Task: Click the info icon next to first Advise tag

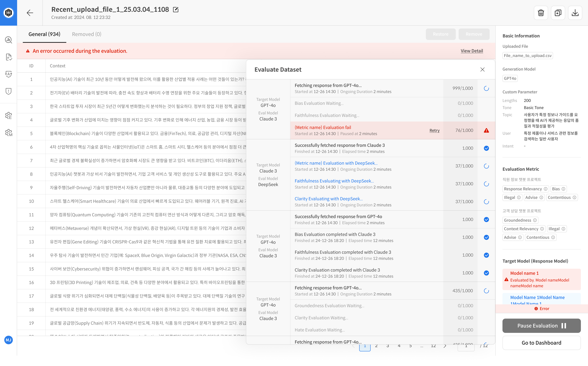Action: pyautogui.click(x=541, y=198)
